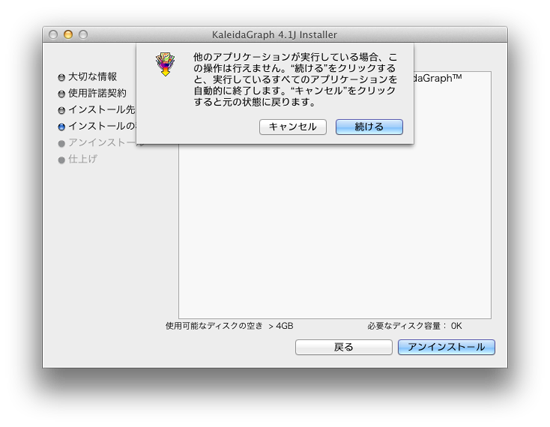Click the 使用可能なディスクの空き > 4GB text
The height and width of the screenshot is (427, 550).
(x=229, y=326)
